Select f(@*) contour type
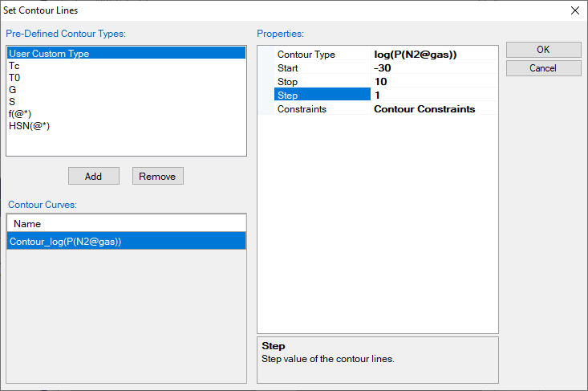Screen dimensions: 588x391 click(20, 114)
